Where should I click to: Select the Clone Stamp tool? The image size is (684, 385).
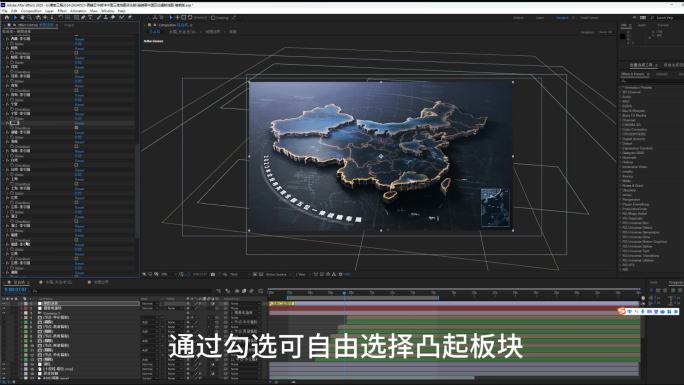click(106, 17)
